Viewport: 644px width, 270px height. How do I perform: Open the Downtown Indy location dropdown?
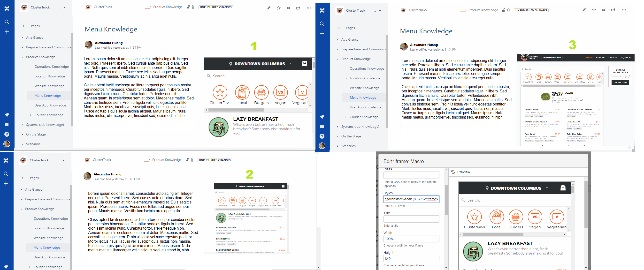tap(552, 57)
